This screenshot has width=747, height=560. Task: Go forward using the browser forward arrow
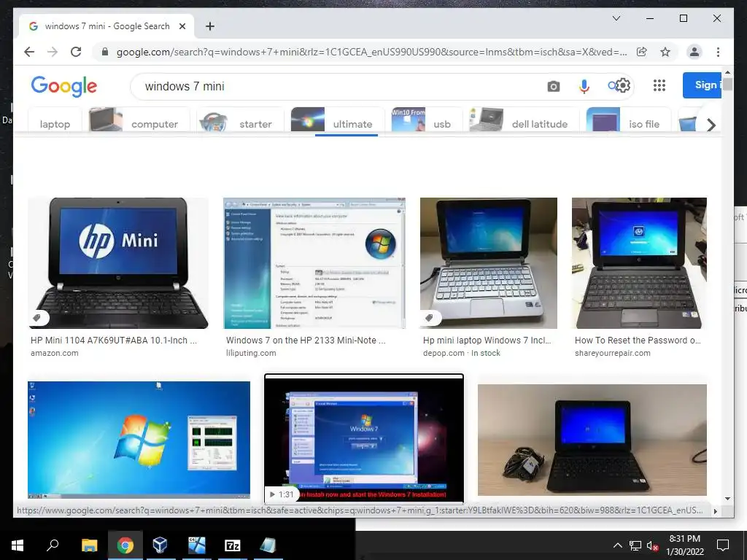pyautogui.click(x=53, y=52)
